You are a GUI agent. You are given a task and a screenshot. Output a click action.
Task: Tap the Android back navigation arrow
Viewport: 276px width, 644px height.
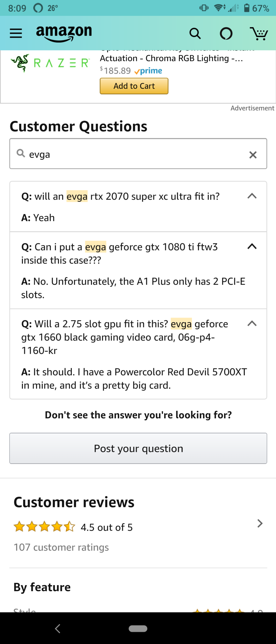point(58,628)
